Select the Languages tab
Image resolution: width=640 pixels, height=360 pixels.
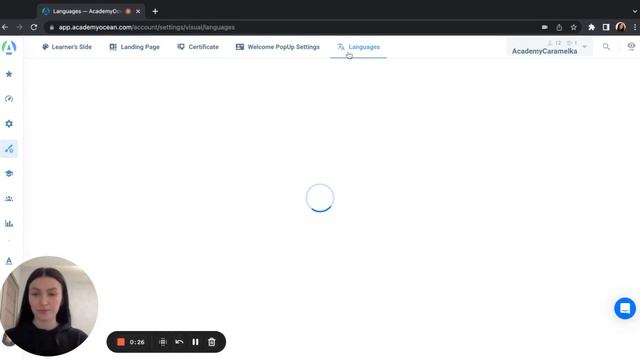(x=358, y=47)
